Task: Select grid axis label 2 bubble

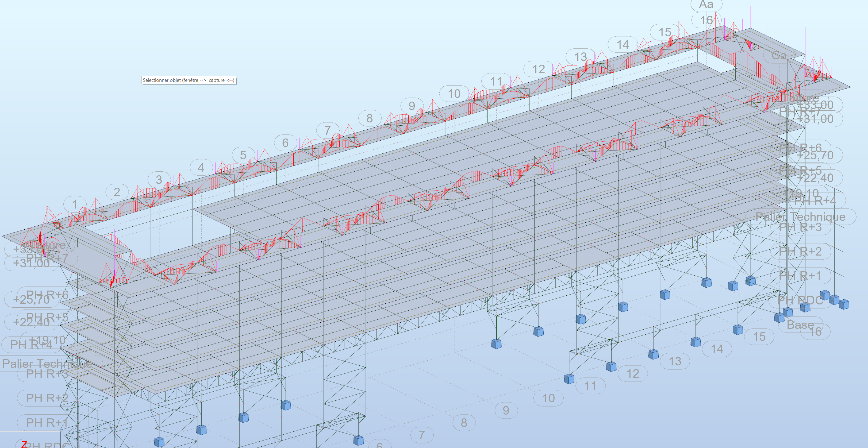Action: pyautogui.click(x=117, y=192)
